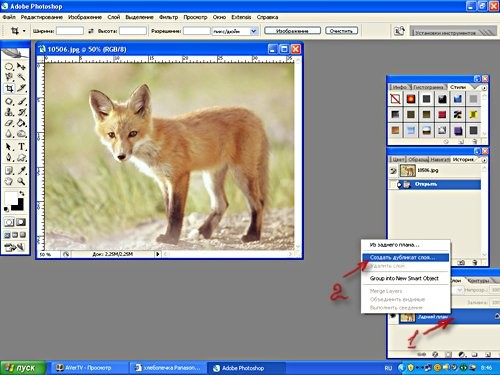Viewport: 500px width, 375px height.
Task: Select the Hand tool
Action: point(9,181)
